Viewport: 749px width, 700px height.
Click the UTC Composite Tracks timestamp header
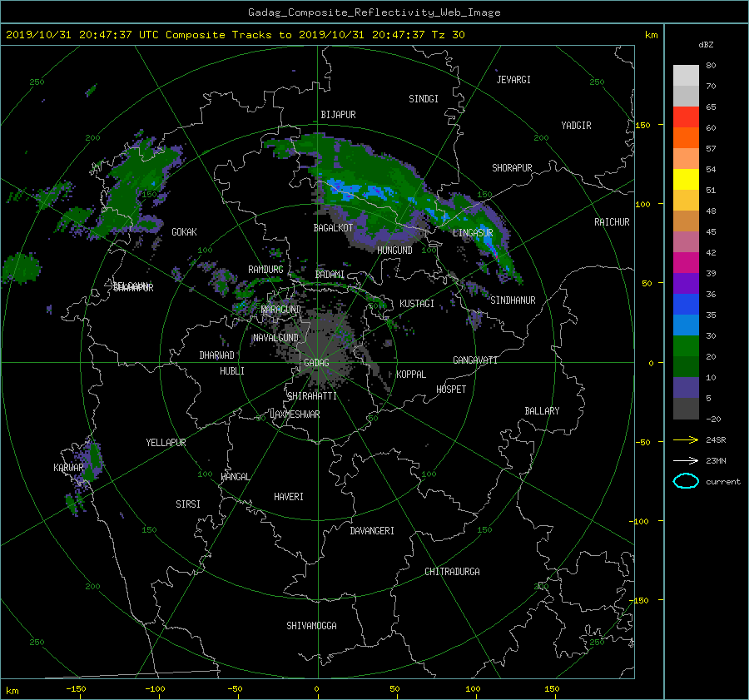tap(235, 35)
